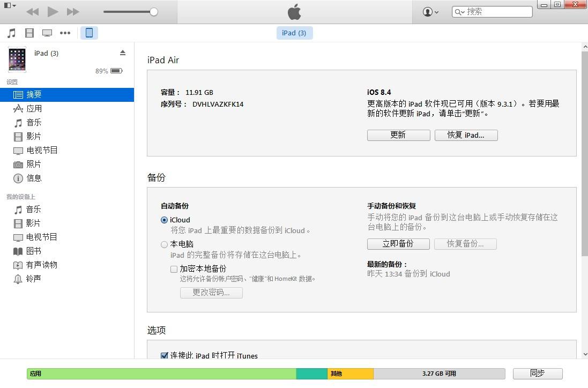The width and height of the screenshot is (588, 388).
Task: Click the 恢复 iPad... restore button
Action: click(x=466, y=135)
